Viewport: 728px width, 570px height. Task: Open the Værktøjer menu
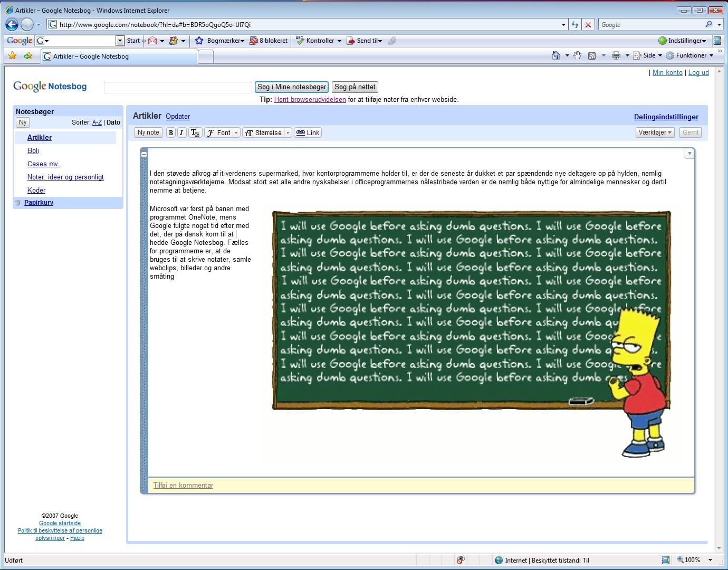tap(655, 132)
